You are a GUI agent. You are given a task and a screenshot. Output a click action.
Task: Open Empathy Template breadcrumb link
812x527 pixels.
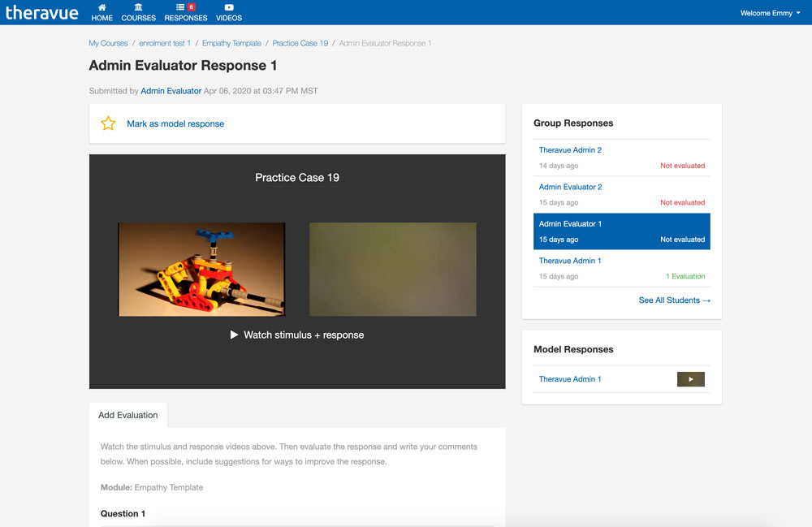231,44
